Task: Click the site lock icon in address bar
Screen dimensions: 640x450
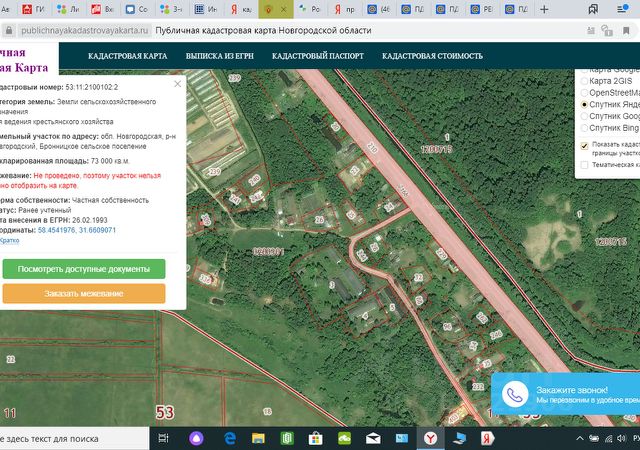Action: (9, 30)
